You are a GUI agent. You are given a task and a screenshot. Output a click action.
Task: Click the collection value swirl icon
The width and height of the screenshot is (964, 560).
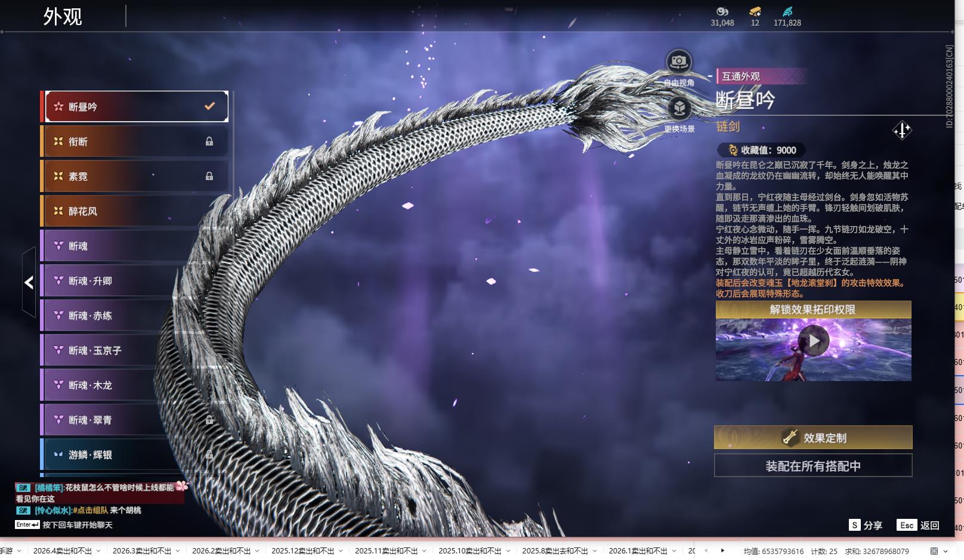(x=733, y=150)
